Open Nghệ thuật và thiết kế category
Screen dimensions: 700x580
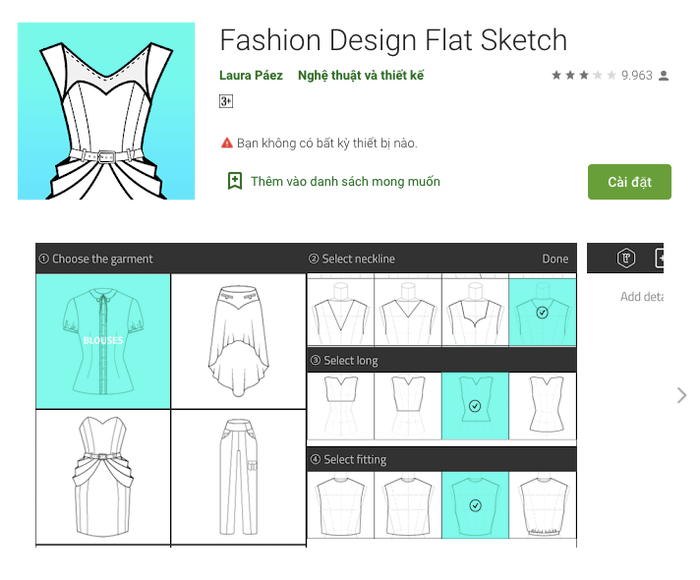click(x=361, y=75)
